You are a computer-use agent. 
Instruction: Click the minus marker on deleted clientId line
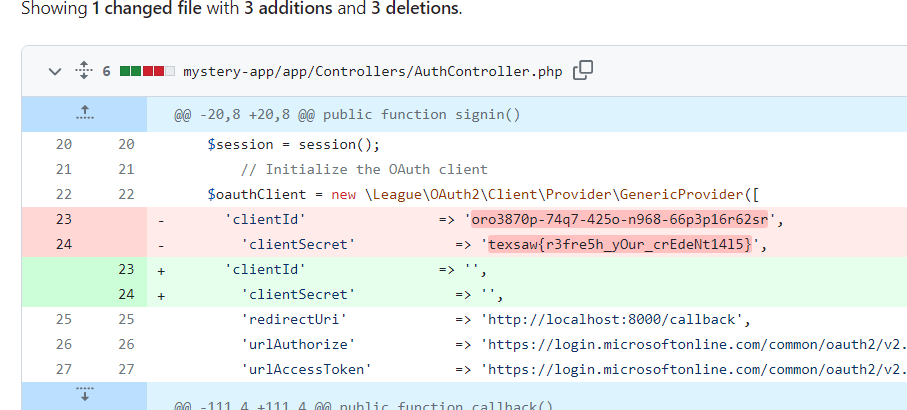coord(161,219)
